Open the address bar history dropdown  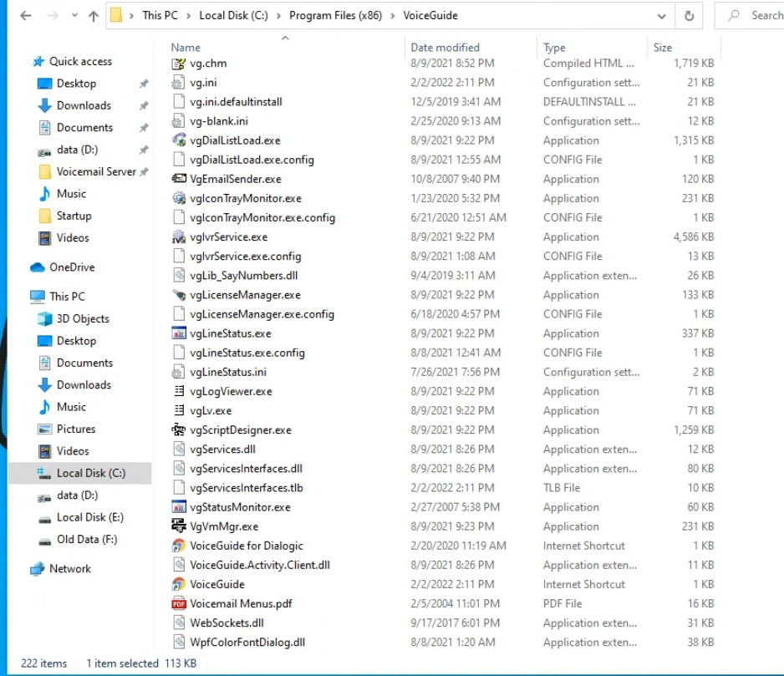pos(661,16)
